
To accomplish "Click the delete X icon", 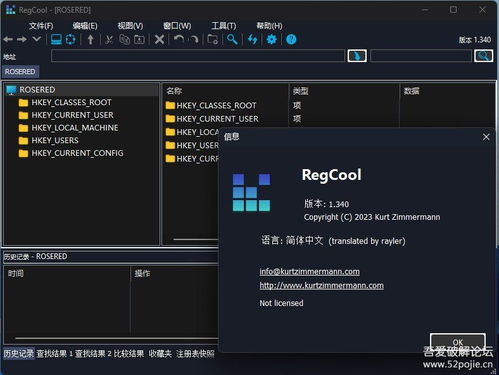I will (x=160, y=40).
